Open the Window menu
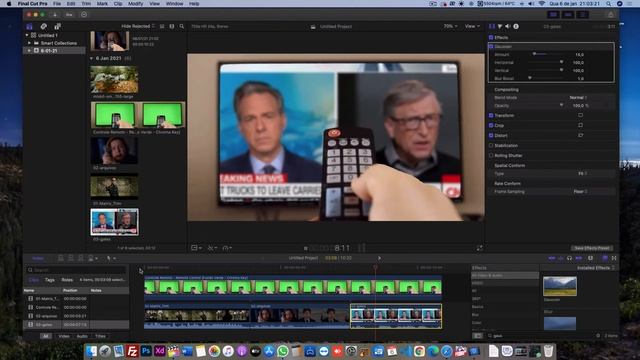640x360 pixels. coord(174,4)
